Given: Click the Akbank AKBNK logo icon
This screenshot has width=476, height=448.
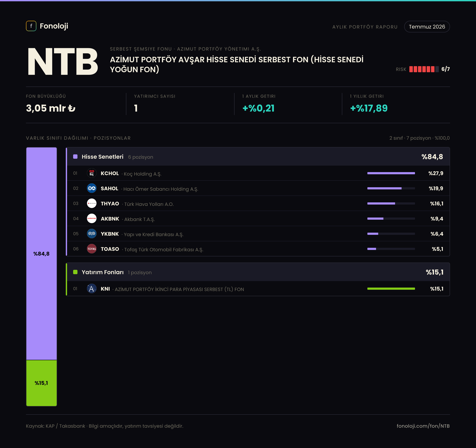Looking at the screenshot, I should click(92, 219).
